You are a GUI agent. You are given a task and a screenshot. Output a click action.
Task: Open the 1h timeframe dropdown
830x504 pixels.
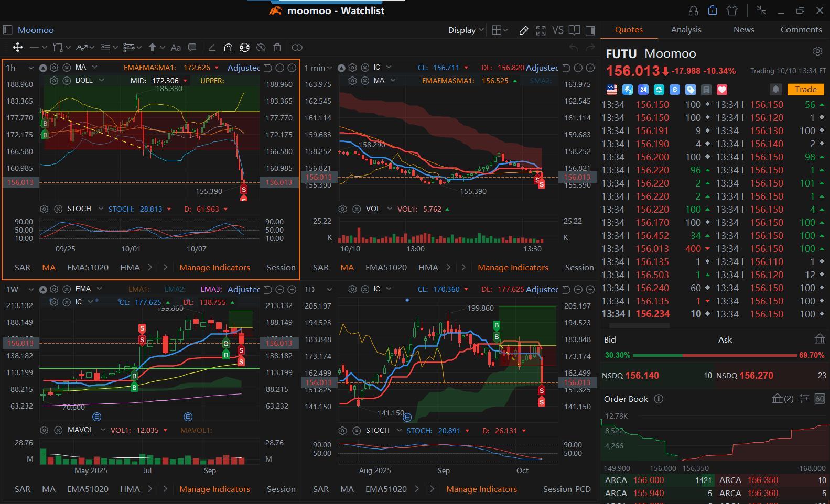click(x=19, y=68)
